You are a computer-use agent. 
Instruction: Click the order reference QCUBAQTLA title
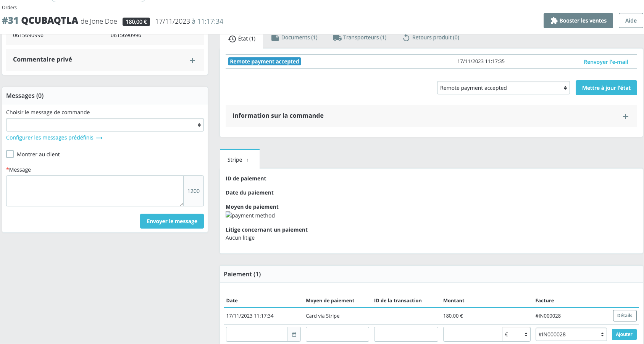(50, 21)
